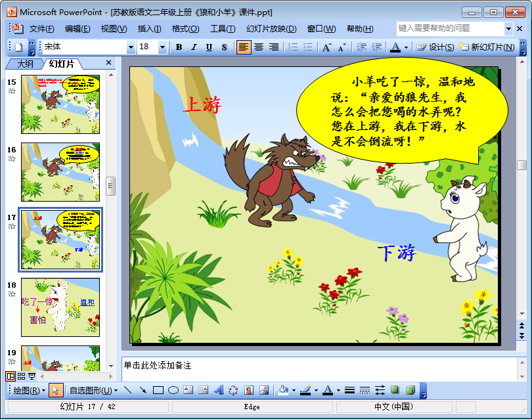Enable Center alignment
Image resolution: width=532 pixels, height=419 pixels.
259,47
